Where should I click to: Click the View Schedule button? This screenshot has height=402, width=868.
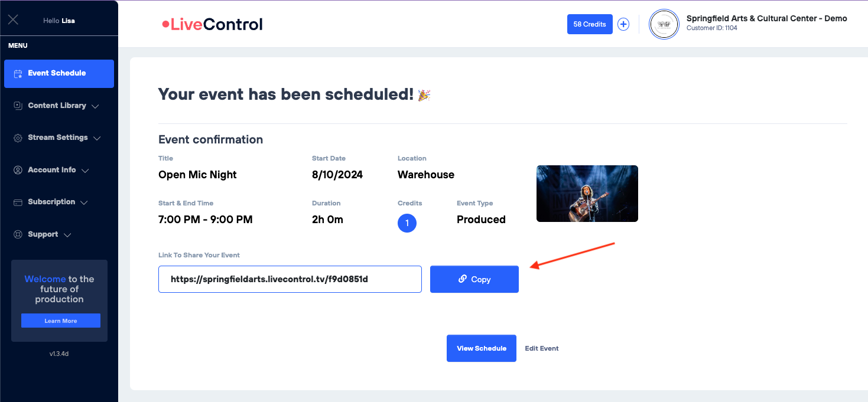click(481, 348)
